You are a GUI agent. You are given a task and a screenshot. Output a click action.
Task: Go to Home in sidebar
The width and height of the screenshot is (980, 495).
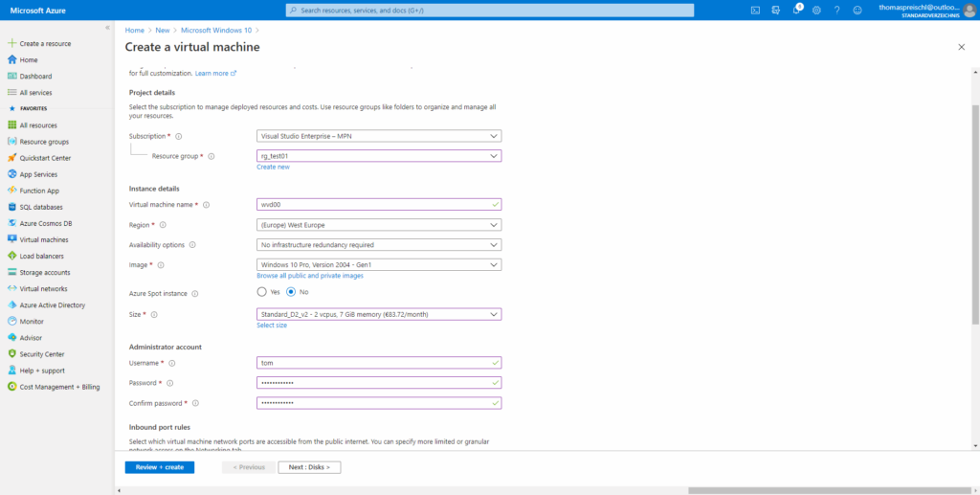[28, 60]
